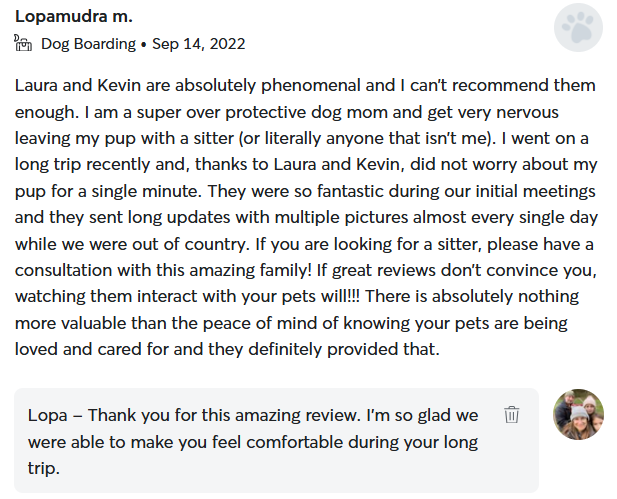
Task: Open the sitter's family profile photo
Action: (x=578, y=414)
